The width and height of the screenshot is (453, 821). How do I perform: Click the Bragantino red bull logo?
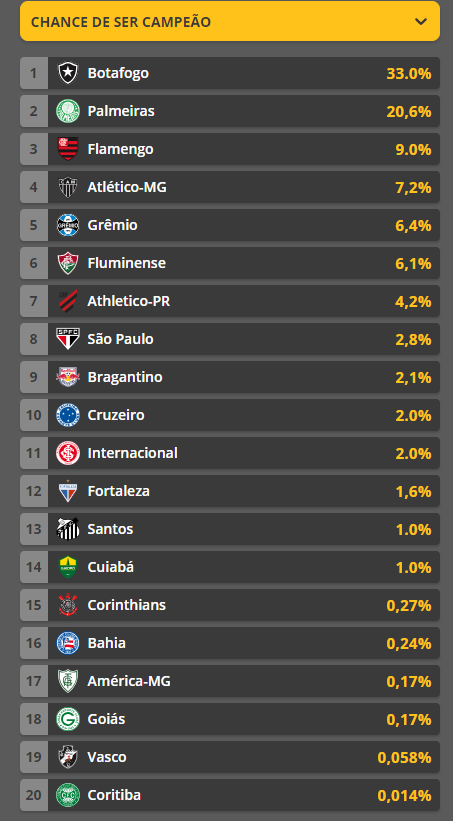click(68, 377)
